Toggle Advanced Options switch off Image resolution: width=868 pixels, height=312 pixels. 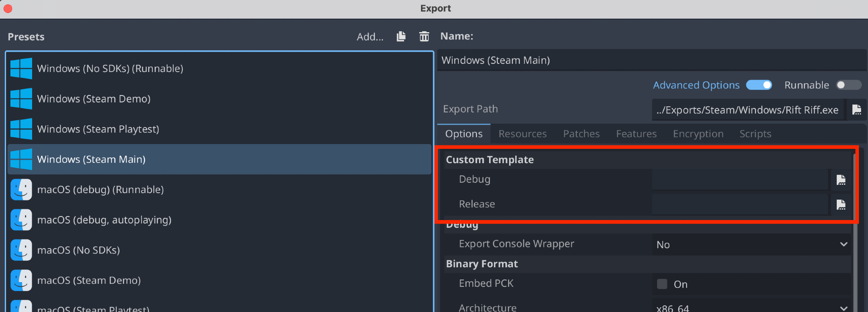pos(759,85)
